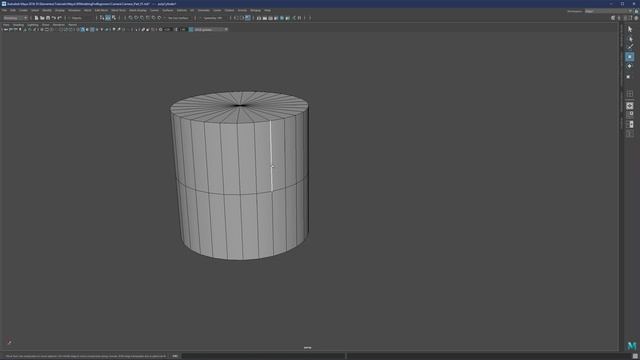The image size is (640, 360).
Task: Activate the Paint Selection brush tool
Action: pyautogui.click(x=630, y=47)
